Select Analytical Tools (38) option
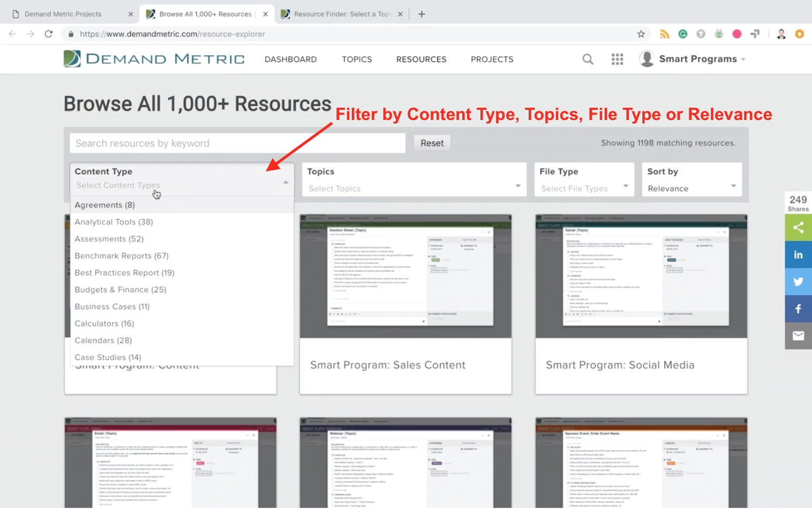This screenshot has width=812, height=509. tap(182, 222)
